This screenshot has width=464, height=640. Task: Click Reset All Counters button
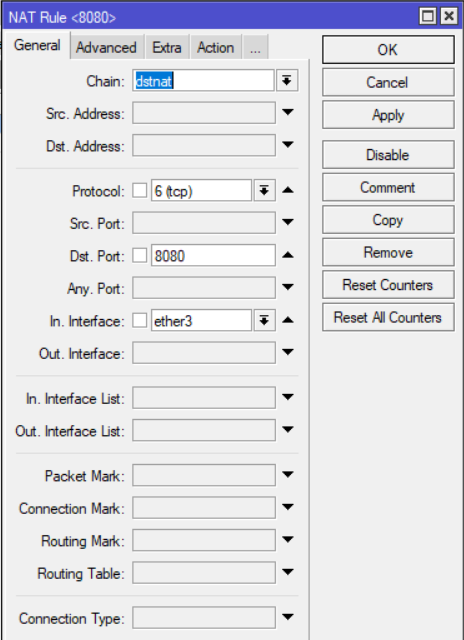pos(388,317)
